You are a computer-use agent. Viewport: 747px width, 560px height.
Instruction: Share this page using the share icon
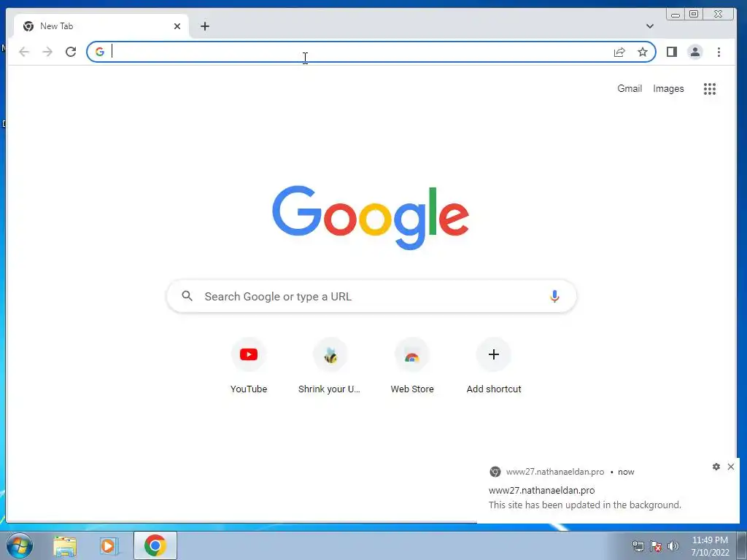pos(619,52)
